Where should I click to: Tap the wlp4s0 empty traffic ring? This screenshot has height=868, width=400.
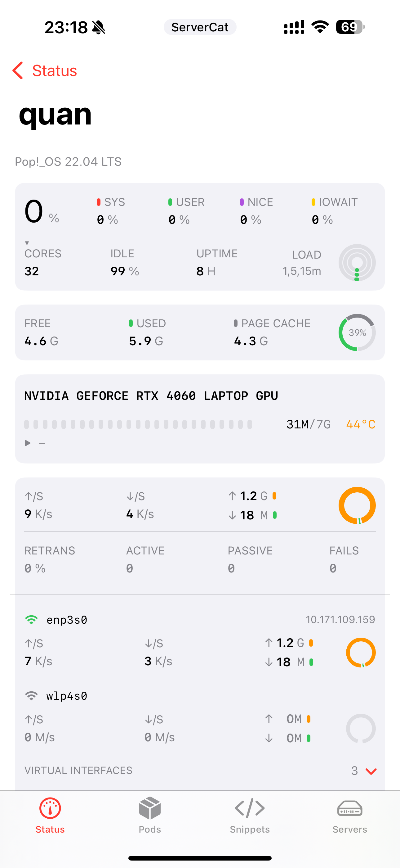pyautogui.click(x=361, y=729)
